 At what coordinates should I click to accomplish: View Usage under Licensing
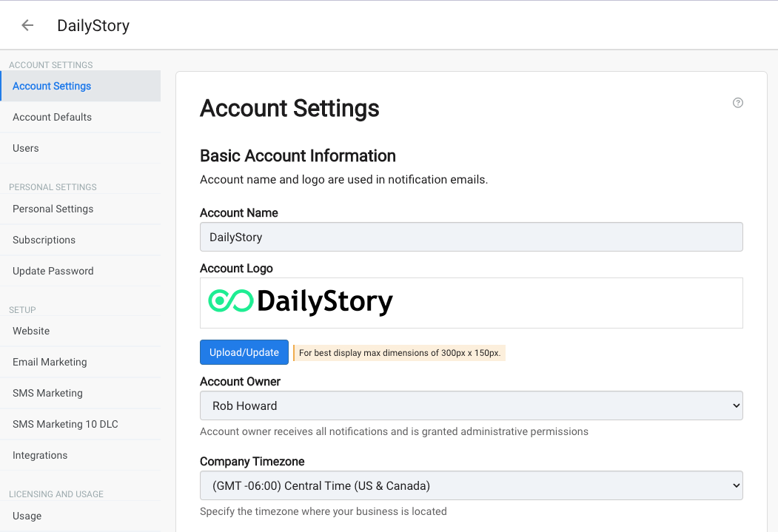(81, 516)
